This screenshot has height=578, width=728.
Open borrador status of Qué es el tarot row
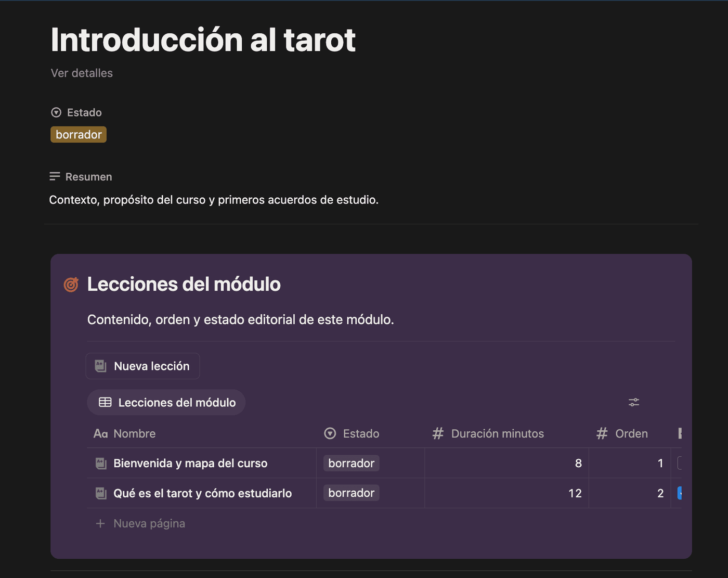tap(351, 493)
